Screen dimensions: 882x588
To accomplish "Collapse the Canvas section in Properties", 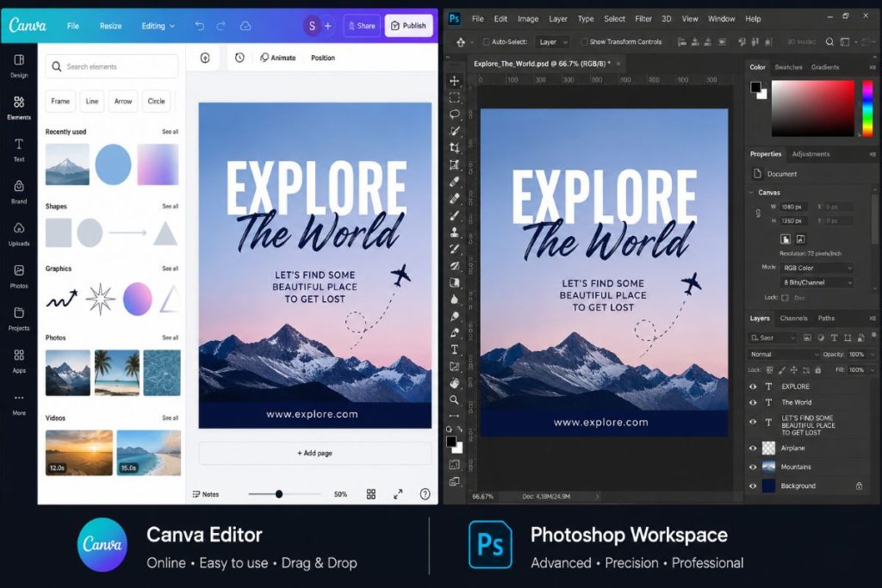I will 751,192.
